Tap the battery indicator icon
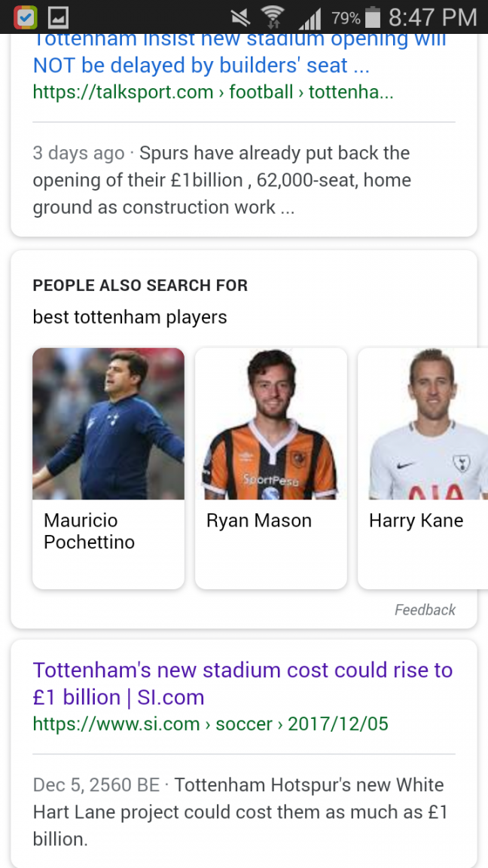The height and width of the screenshot is (868, 488). (x=373, y=17)
